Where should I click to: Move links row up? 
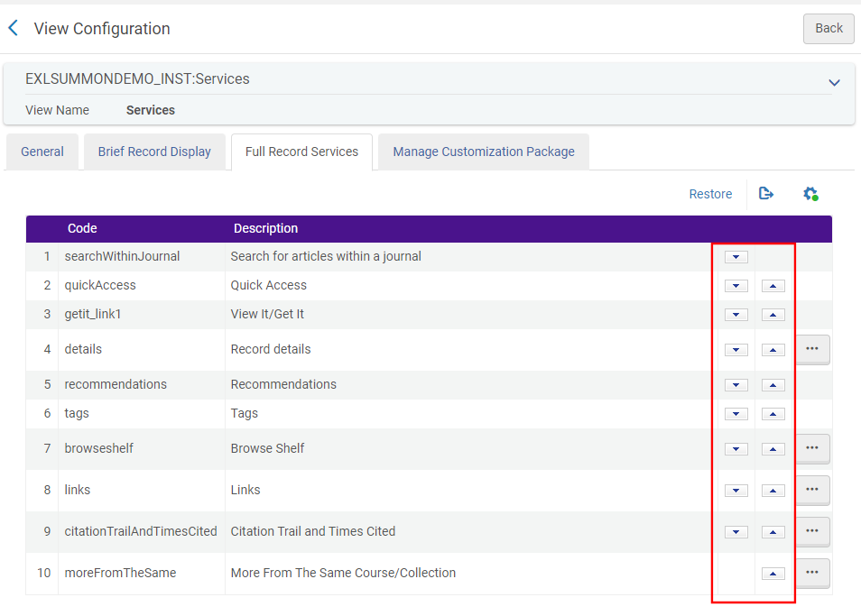click(x=773, y=491)
